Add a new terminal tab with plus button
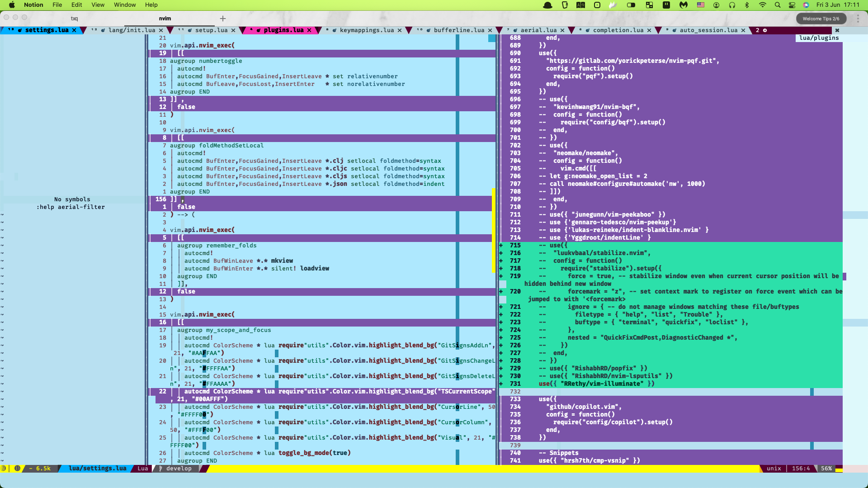This screenshot has width=868, height=488. 223,19
